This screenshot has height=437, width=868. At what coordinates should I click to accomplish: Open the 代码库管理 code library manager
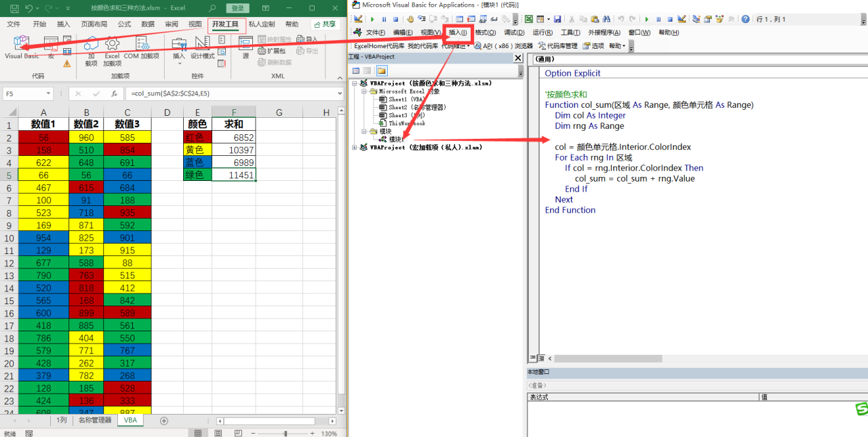558,45
